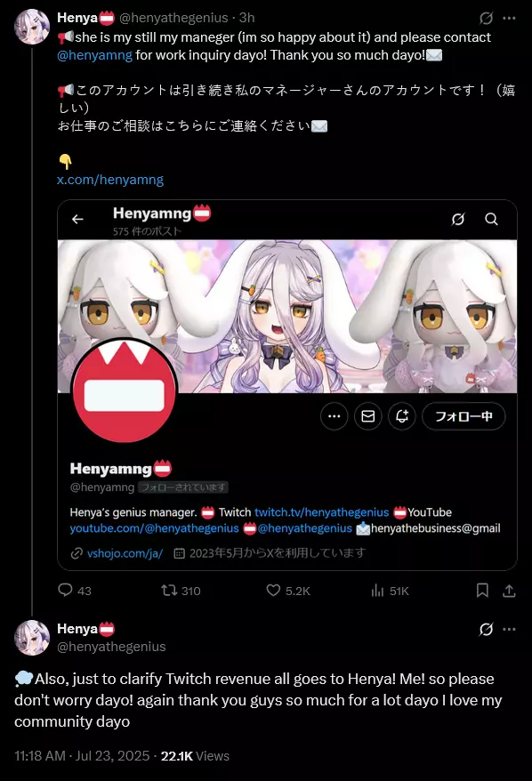The height and width of the screenshot is (781, 532).
Task: Click Henya's avatar on the top post
Action: (x=32, y=27)
